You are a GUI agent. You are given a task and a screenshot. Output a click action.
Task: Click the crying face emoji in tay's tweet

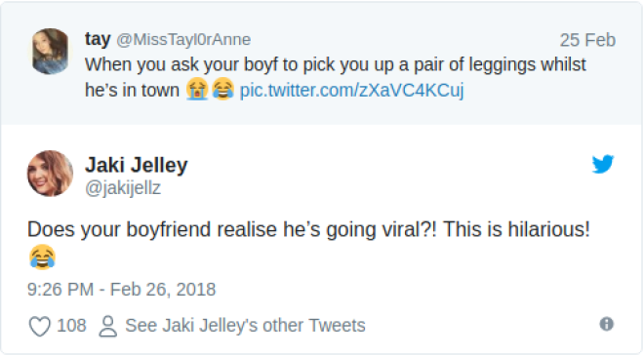point(197,89)
